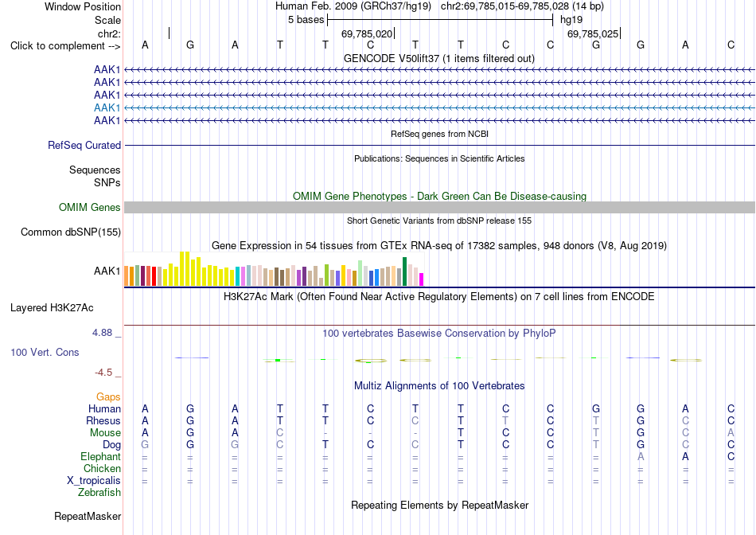The height and width of the screenshot is (535, 756).
Task: Click the RepeatMasker track label
Action: (x=88, y=516)
